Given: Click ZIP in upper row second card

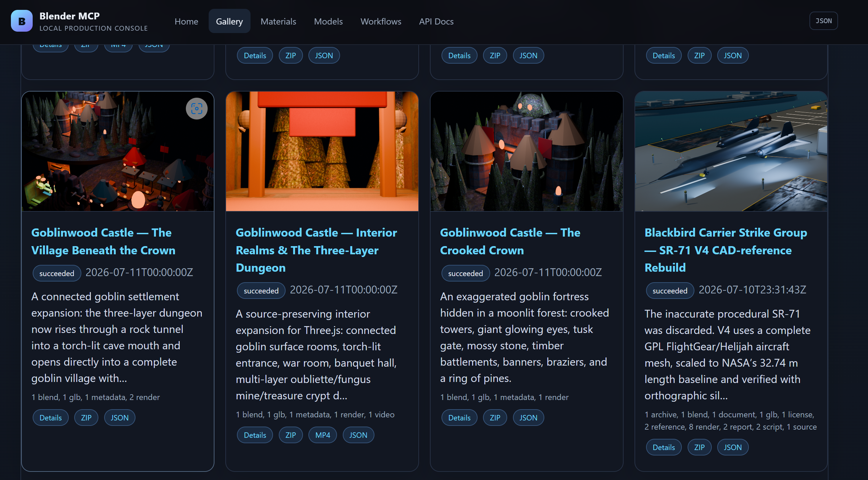Looking at the screenshot, I should [291, 55].
